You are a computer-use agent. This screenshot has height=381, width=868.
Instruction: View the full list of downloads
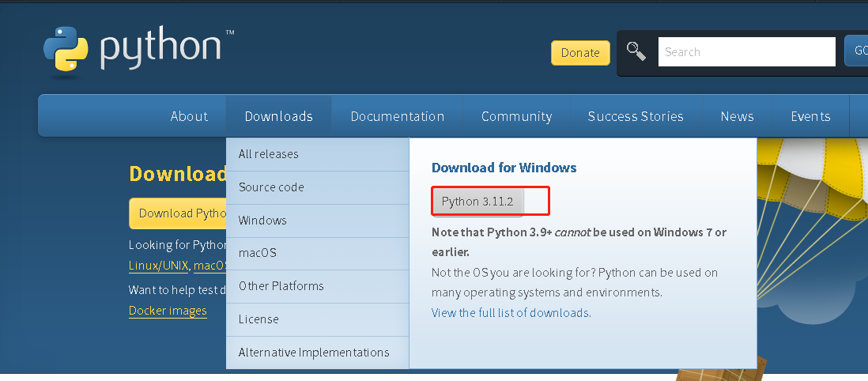click(x=510, y=313)
